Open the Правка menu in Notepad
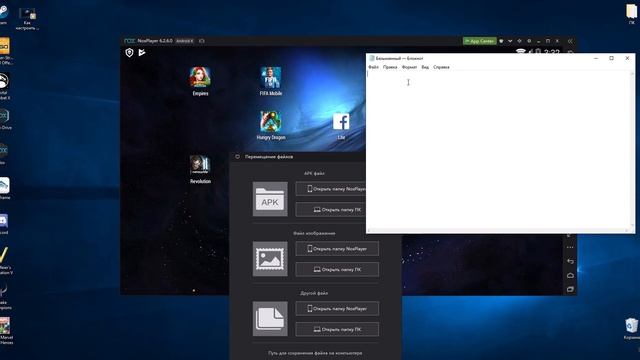This screenshot has width=640, height=360. [390, 67]
